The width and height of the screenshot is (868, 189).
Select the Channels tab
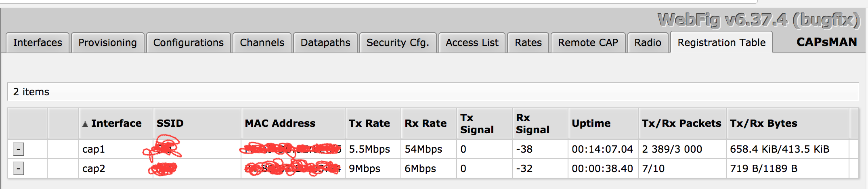point(262,43)
